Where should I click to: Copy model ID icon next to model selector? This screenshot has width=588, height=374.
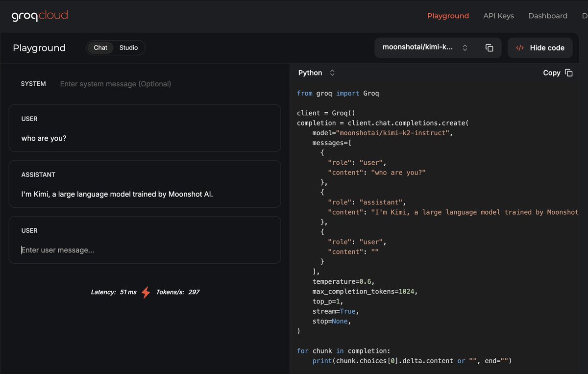click(489, 48)
